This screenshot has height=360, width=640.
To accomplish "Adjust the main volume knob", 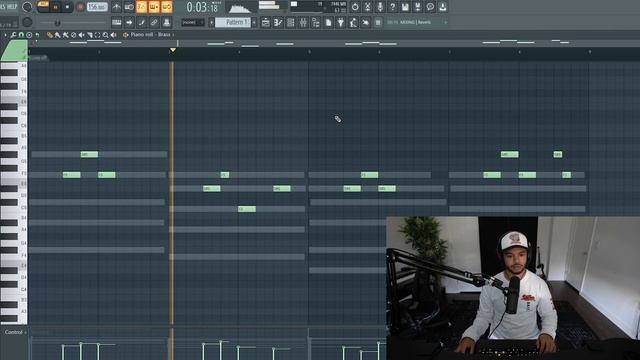I will [x=27, y=7].
